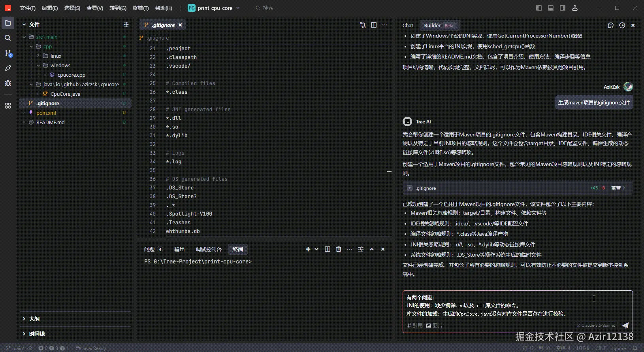Screen dimensions: 644x352
Task: Toggle primary sidebar layout icon
Action: (539, 8)
